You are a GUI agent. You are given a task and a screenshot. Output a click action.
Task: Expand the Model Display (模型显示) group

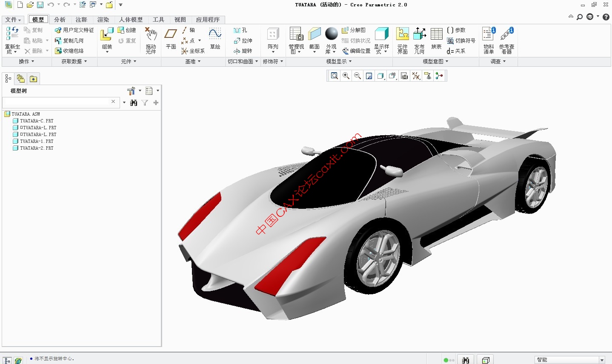click(x=339, y=62)
